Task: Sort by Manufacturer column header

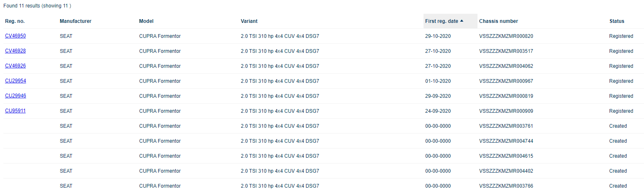Action: pyautogui.click(x=76, y=21)
